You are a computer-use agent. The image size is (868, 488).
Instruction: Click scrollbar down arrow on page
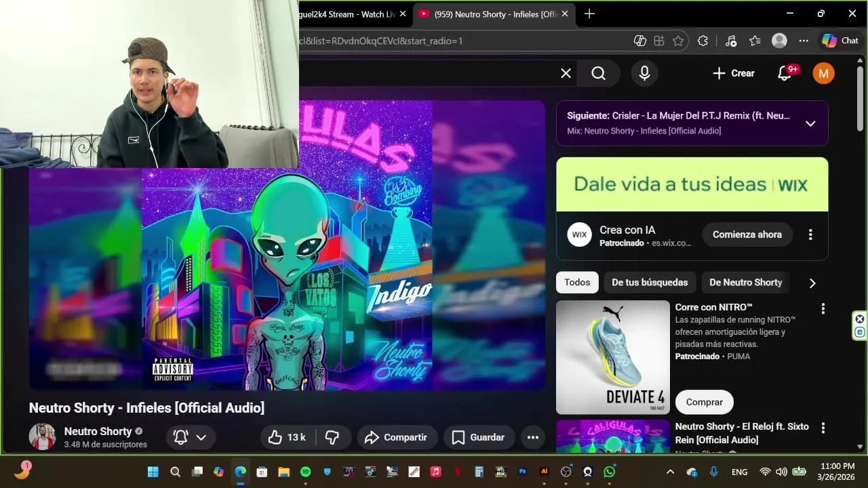click(860, 446)
